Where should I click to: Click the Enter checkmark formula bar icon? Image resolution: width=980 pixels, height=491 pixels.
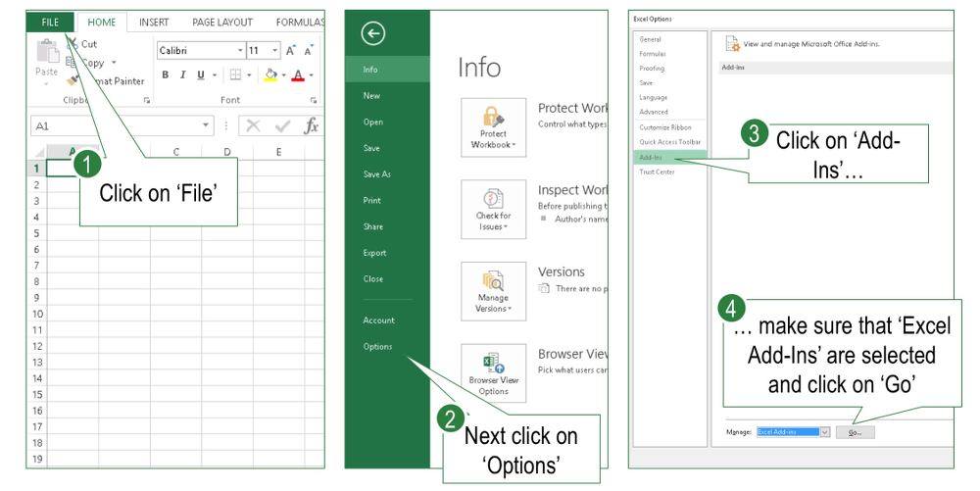coord(282,126)
